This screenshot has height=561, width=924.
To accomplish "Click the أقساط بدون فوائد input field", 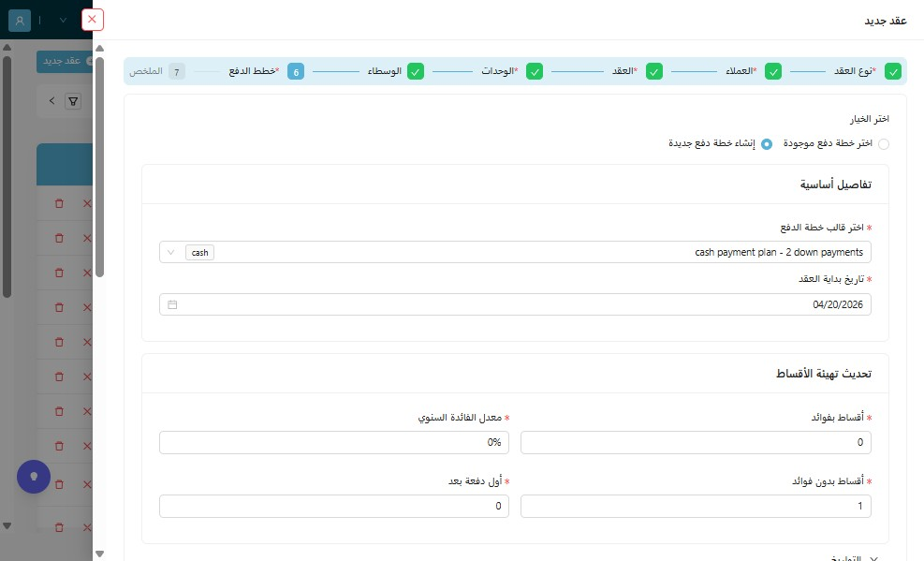I will tap(696, 506).
